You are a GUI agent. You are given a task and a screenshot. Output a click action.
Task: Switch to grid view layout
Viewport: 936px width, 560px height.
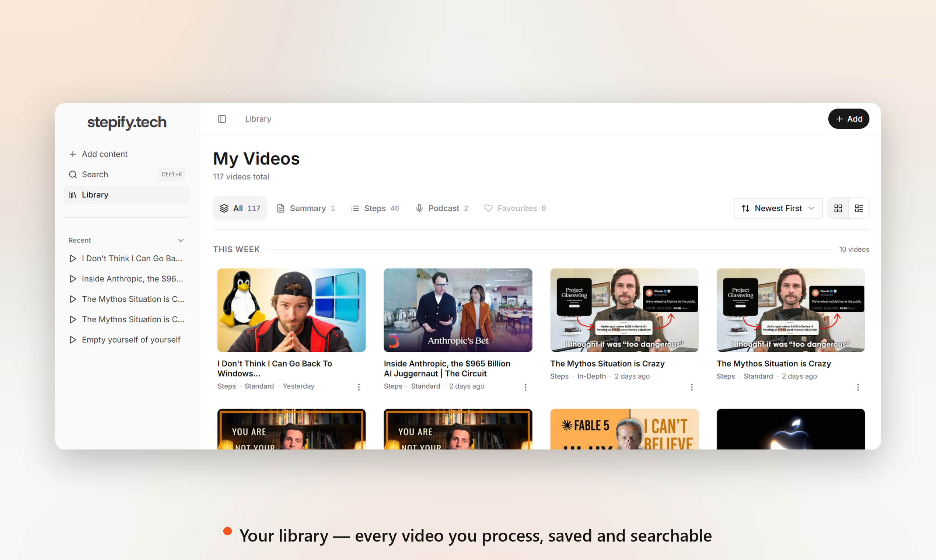[x=838, y=208]
